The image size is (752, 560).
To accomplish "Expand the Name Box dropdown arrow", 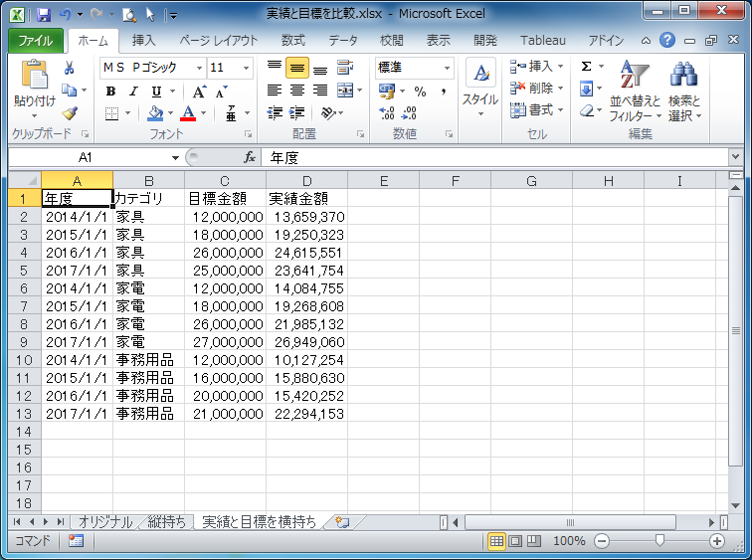I will pyautogui.click(x=175, y=157).
